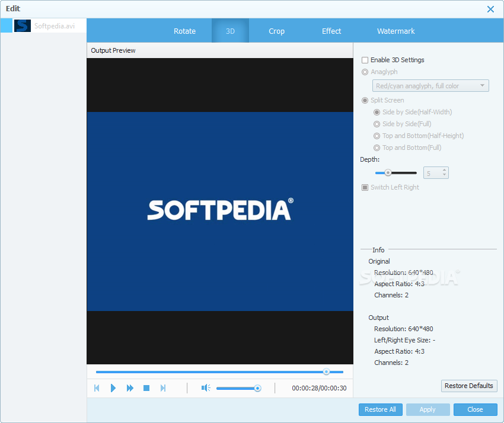Viewport: 504px width, 423px height.
Task: Open the Effect tab
Action: coord(331,31)
